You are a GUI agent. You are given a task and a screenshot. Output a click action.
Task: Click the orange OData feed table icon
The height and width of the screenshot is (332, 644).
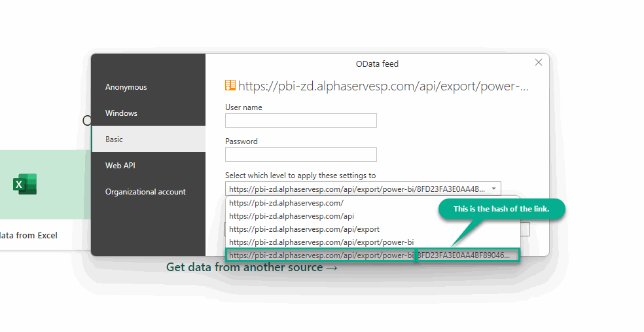pos(230,85)
